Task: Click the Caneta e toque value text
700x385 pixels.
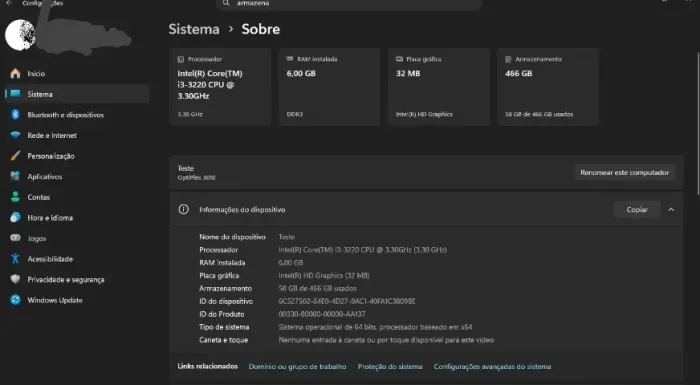Action: point(386,340)
